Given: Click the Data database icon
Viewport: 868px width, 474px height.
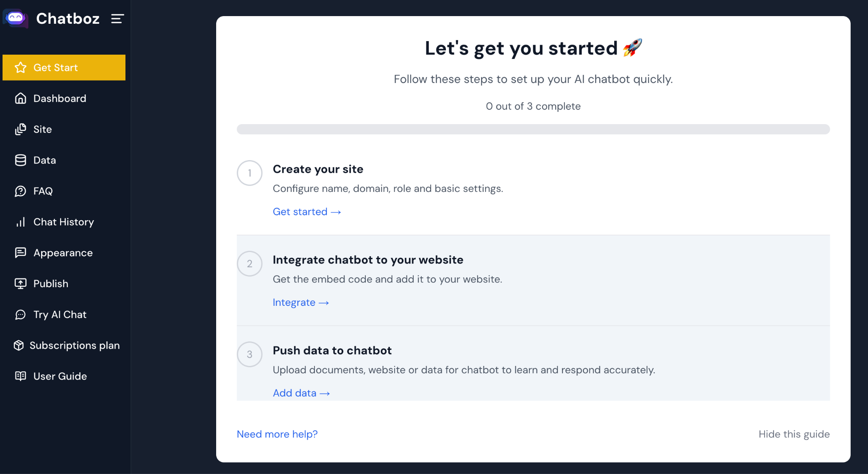Looking at the screenshot, I should [20, 161].
